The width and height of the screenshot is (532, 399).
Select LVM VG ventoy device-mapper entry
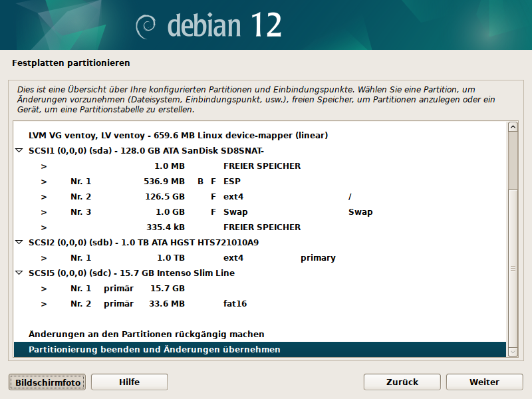click(260, 136)
